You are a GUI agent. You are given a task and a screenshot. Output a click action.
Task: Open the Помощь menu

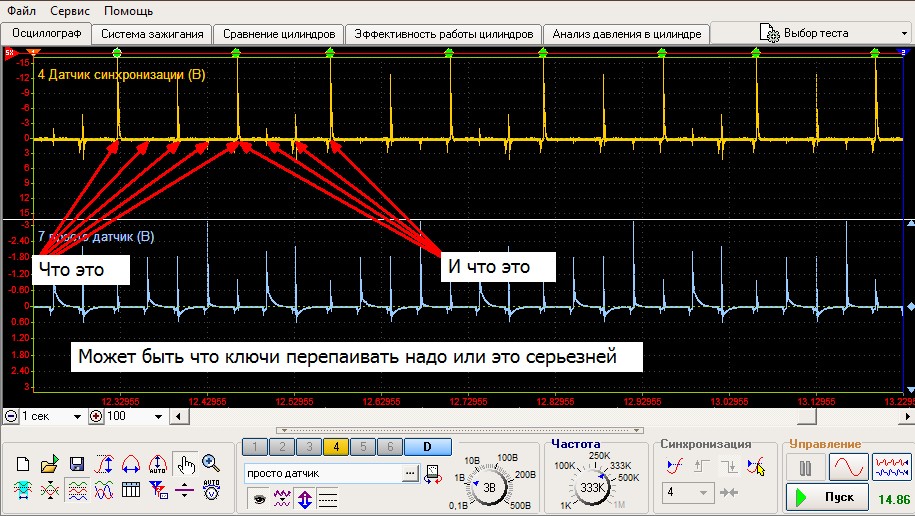pos(128,11)
